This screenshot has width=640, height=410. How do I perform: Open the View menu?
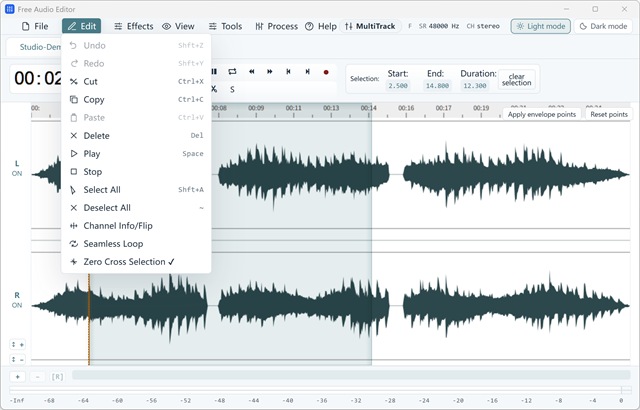click(x=178, y=26)
